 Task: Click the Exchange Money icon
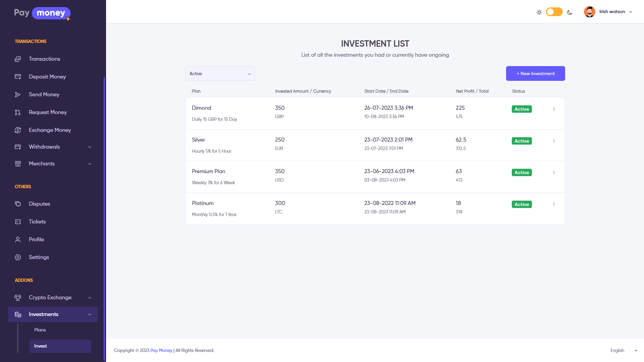[x=18, y=130]
